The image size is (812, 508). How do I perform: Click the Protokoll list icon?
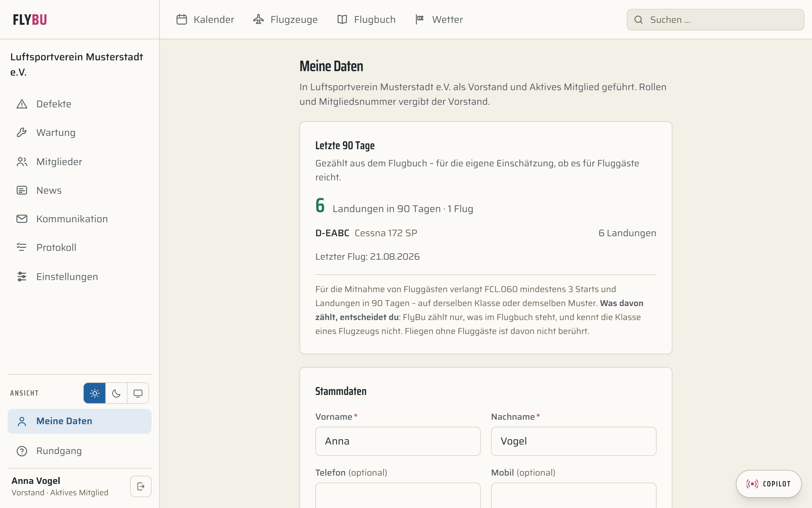pyautogui.click(x=22, y=247)
